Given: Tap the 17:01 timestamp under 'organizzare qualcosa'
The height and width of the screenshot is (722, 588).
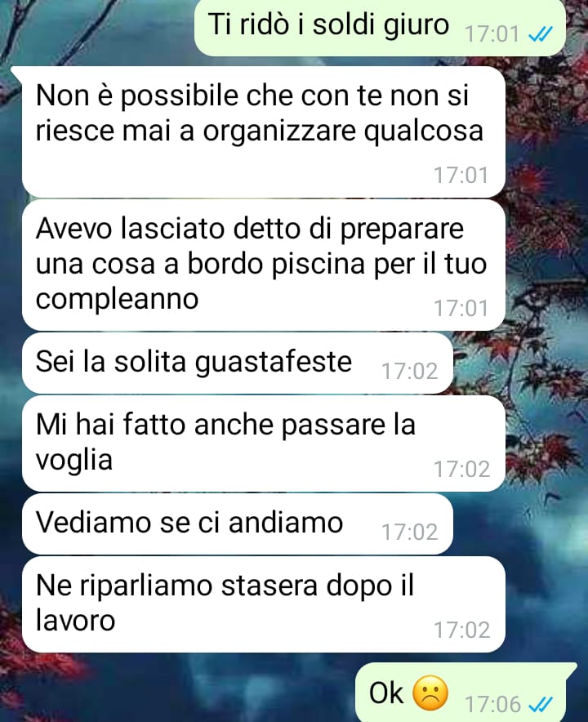Looking at the screenshot, I should (461, 175).
